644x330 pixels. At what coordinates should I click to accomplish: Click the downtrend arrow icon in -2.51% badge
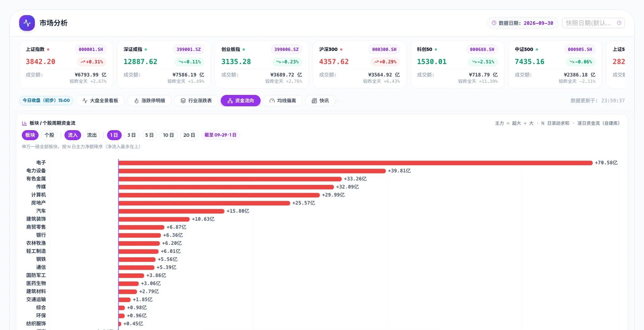pyautogui.click(x=474, y=62)
